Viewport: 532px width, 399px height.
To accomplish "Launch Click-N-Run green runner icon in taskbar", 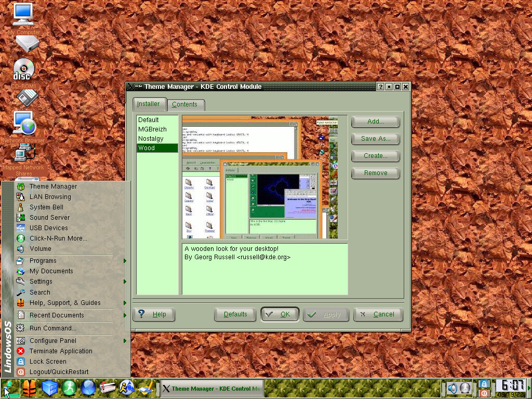I will click(69, 388).
